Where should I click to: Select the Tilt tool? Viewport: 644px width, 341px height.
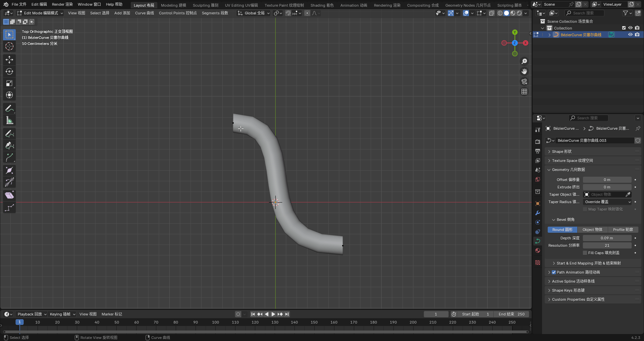pos(9,182)
